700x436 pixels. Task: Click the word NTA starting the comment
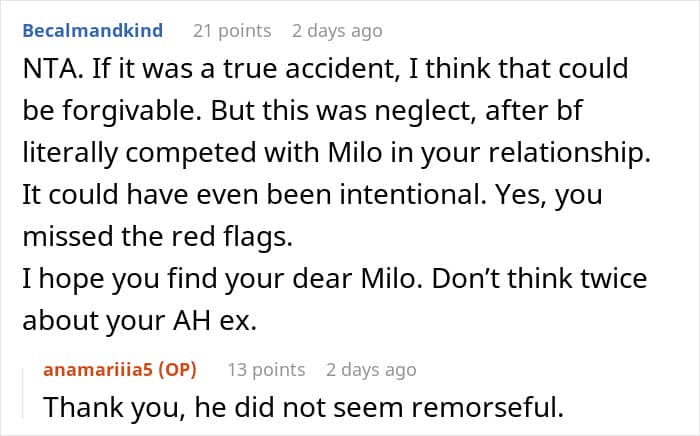pyautogui.click(x=49, y=69)
